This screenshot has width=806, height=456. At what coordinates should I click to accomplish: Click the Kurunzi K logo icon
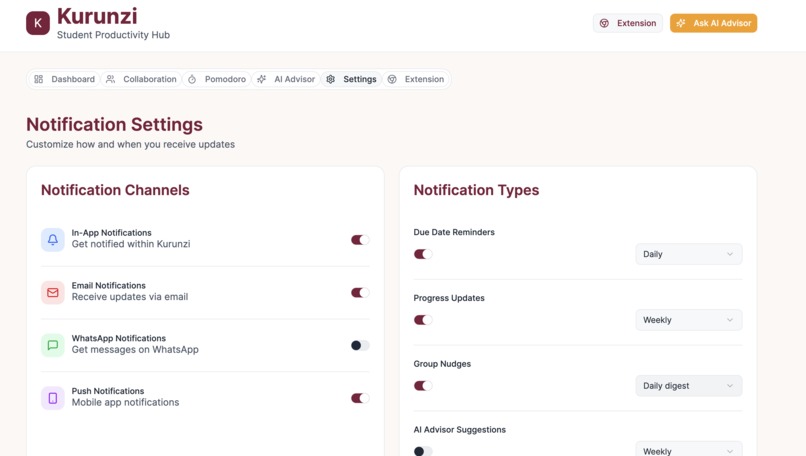tap(38, 23)
